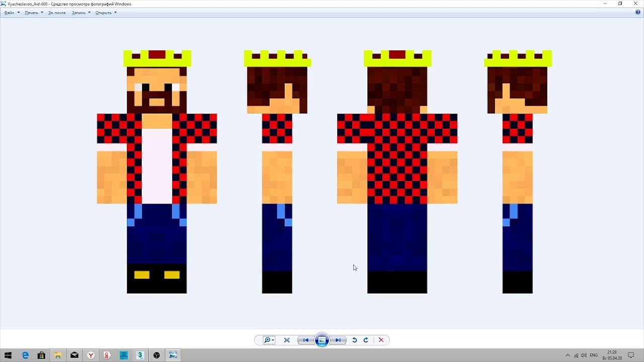Switch the ENG keyboard language indicator
The width and height of the screenshot is (644, 362).
click(x=594, y=355)
